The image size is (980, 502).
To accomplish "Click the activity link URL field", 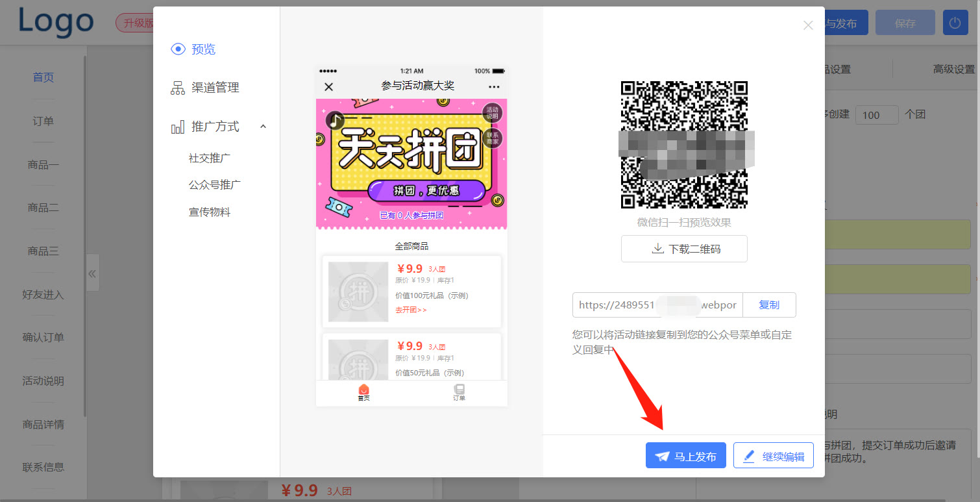I will pos(657,305).
